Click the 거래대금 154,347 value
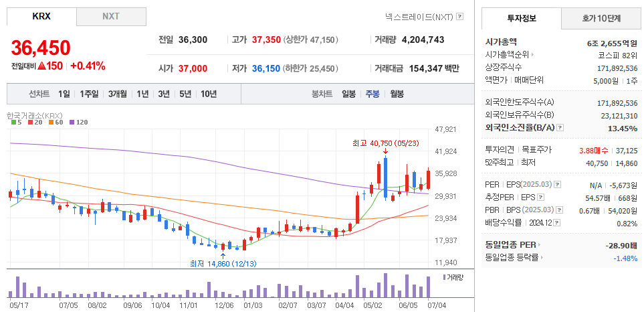Screen dimensions: 644x312 (425, 69)
